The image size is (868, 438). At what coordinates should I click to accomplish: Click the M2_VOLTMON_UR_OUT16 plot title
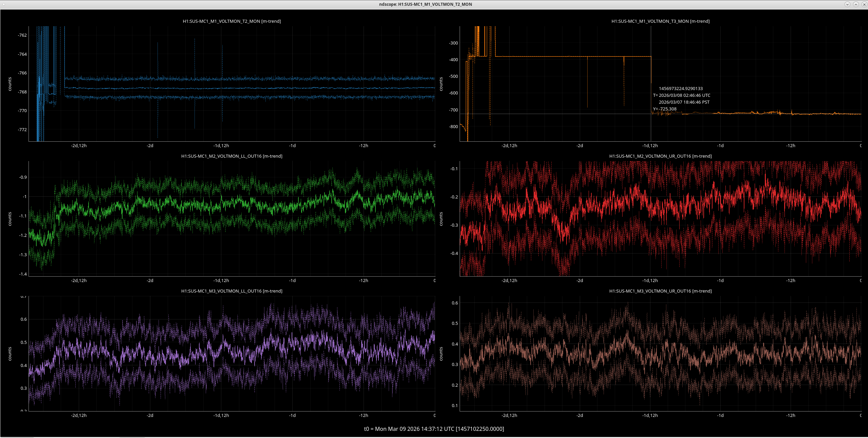[660, 156]
